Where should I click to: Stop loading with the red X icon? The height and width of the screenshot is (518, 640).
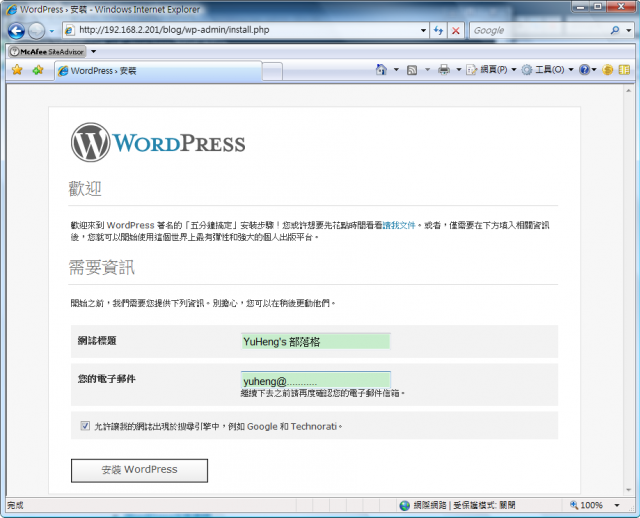point(456,31)
